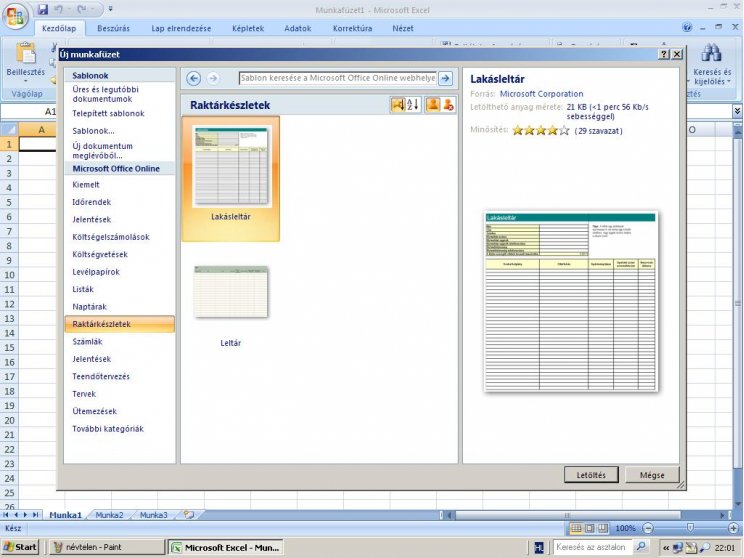The height and width of the screenshot is (558, 744).
Task: Click the Redo icon in quick access toolbar
Action: [x=81, y=9]
